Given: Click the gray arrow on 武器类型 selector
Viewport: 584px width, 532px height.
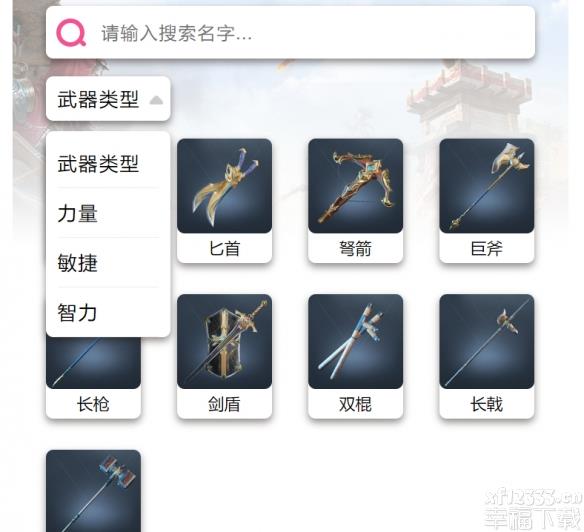Looking at the screenshot, I should 156,100.
